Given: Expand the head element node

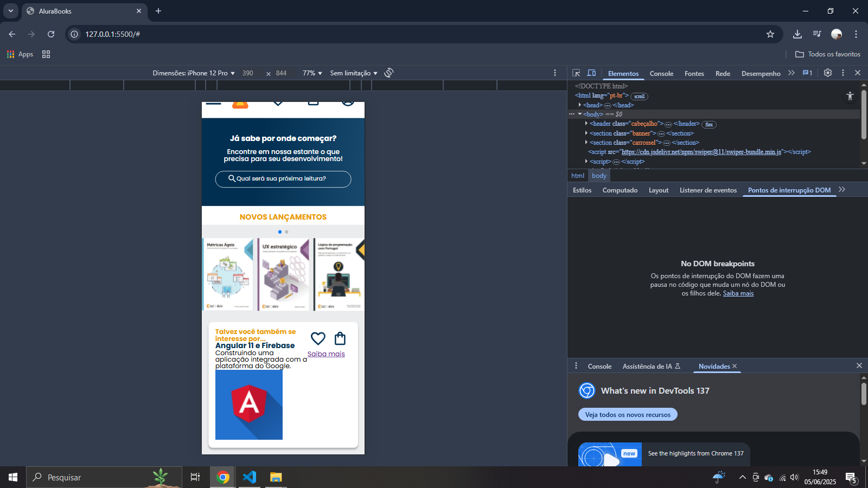Looking at the screenshot, I should [580, 105].
